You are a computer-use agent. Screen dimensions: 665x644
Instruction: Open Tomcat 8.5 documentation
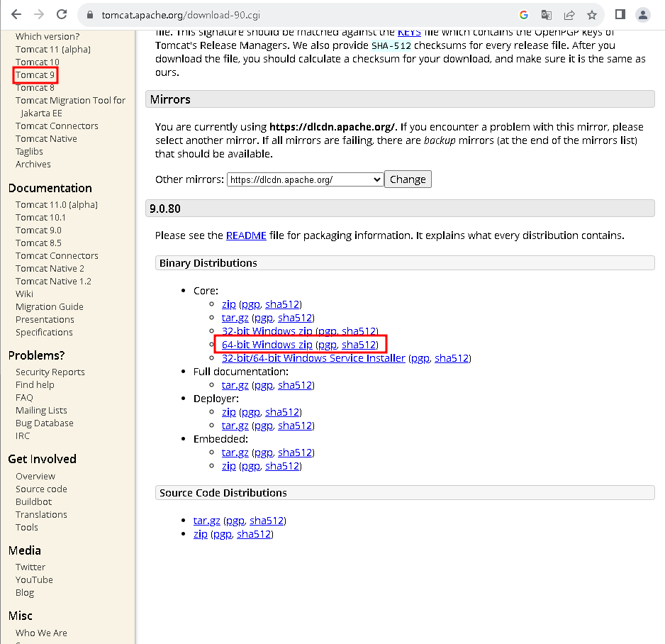(38, 243)
